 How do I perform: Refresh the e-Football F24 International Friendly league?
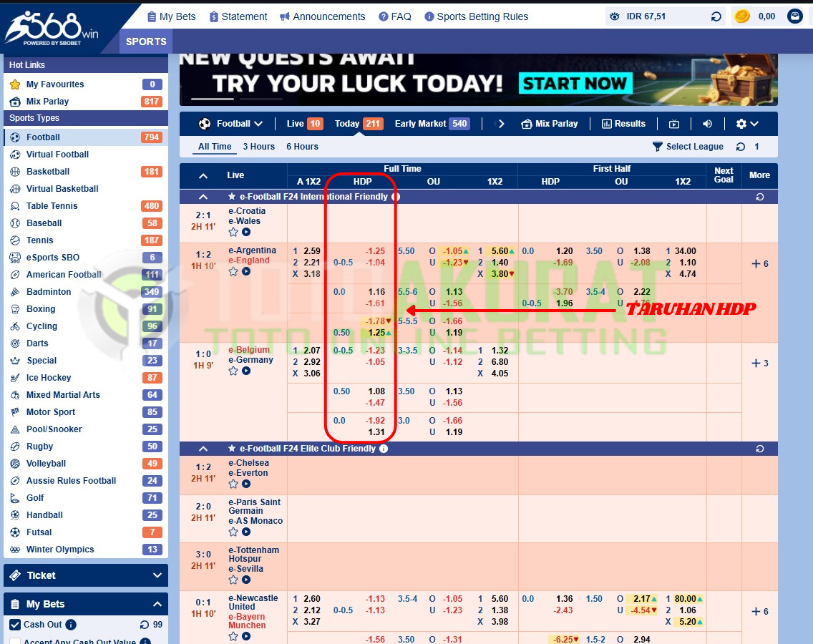pos(759,197)
